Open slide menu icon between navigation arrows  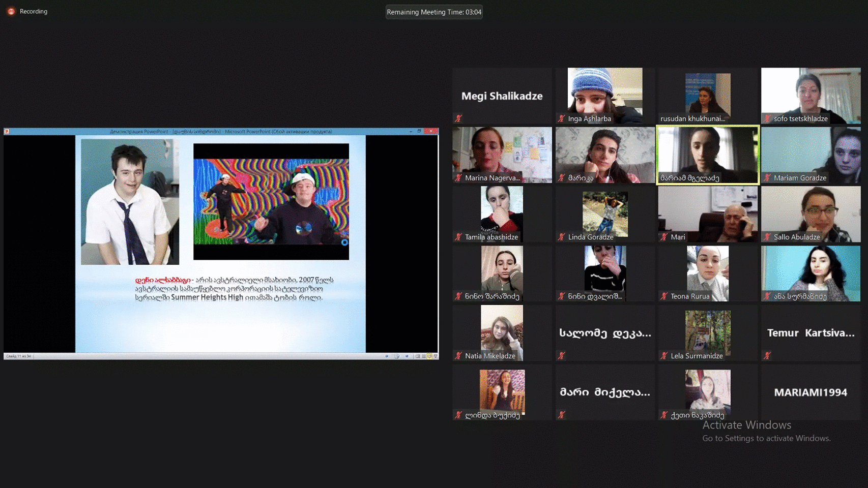(397, 356)
